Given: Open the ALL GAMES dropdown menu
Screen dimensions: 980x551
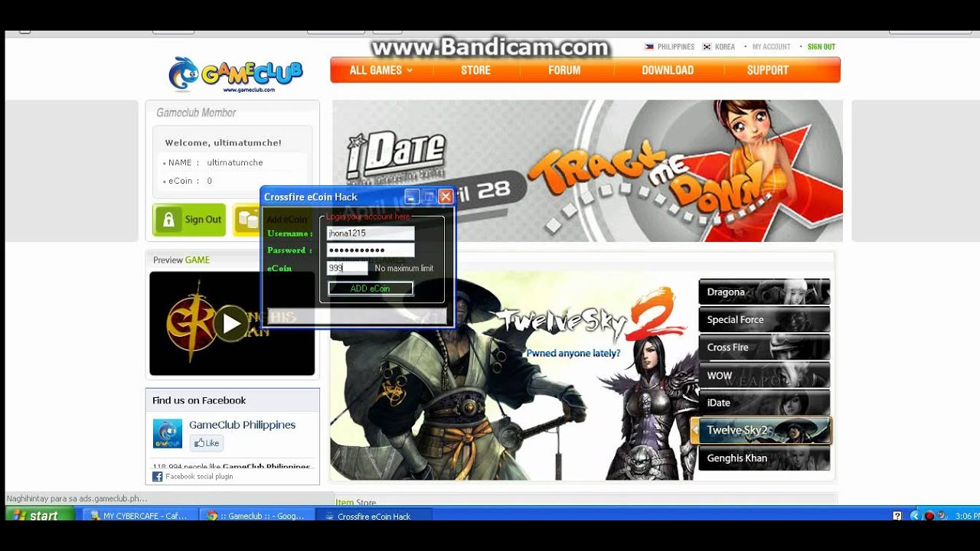Looking at the screenshot, I should coord(381,70).
